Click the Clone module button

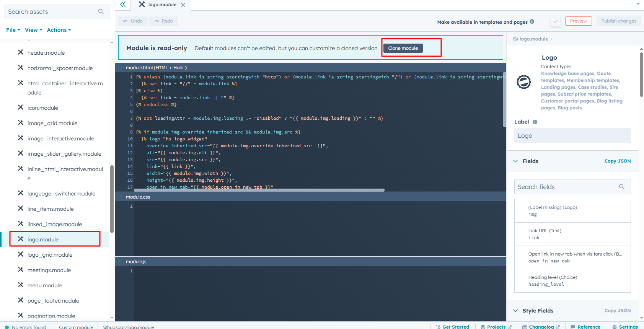(403, 48)
